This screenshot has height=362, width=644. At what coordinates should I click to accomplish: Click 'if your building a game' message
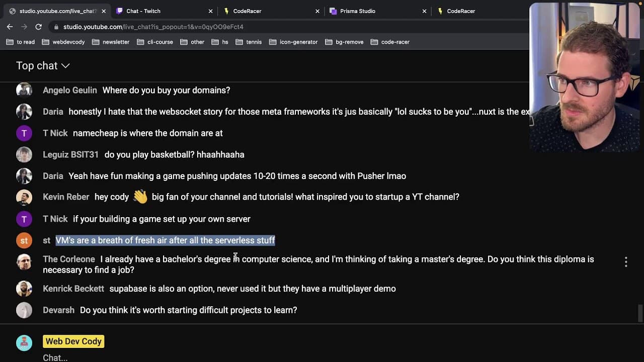[162, 219]
